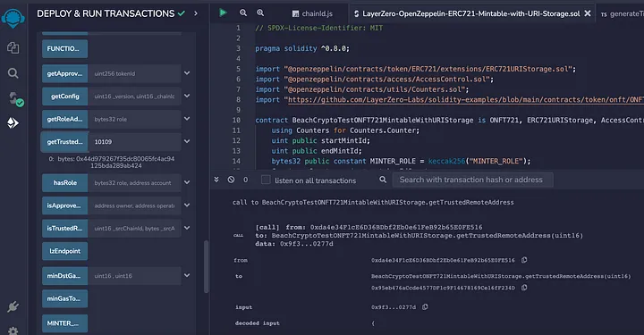Click the isApproved owner operator field

coord(134,205)
